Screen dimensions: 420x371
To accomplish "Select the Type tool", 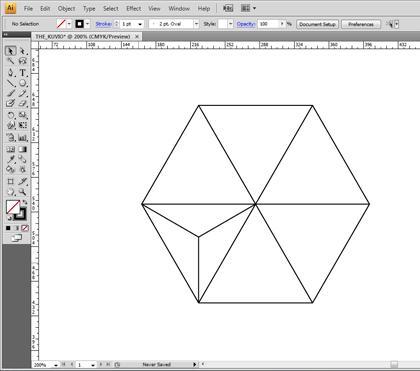I will point(22,72).
